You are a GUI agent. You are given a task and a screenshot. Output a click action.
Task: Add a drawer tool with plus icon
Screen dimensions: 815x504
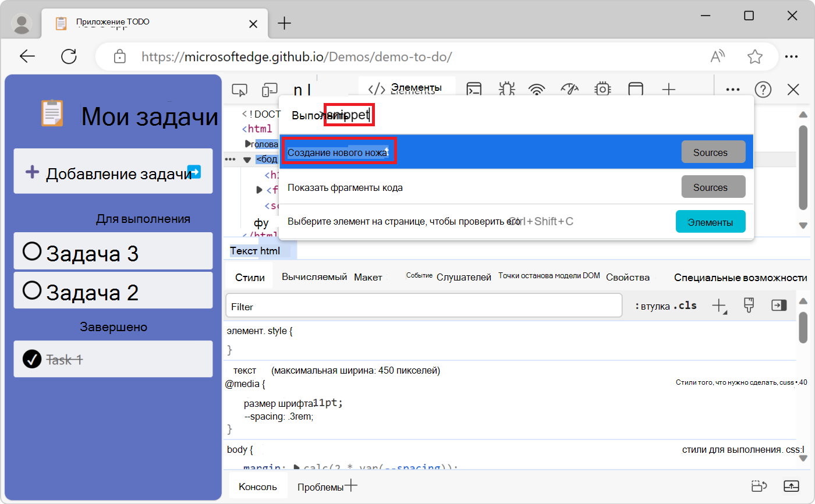coord(351,487)
